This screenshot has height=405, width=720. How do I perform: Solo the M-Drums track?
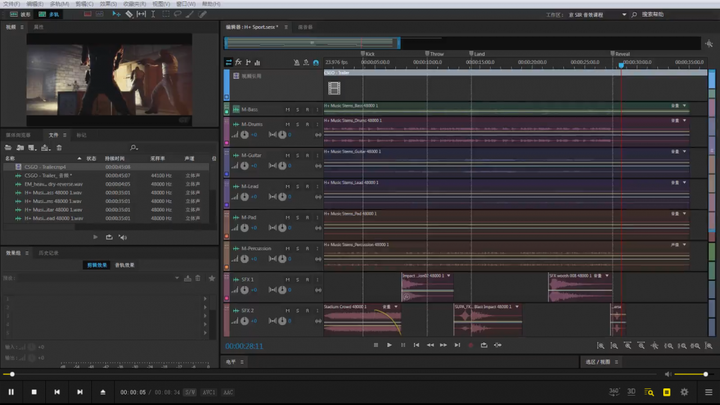(x=298, y=124)
